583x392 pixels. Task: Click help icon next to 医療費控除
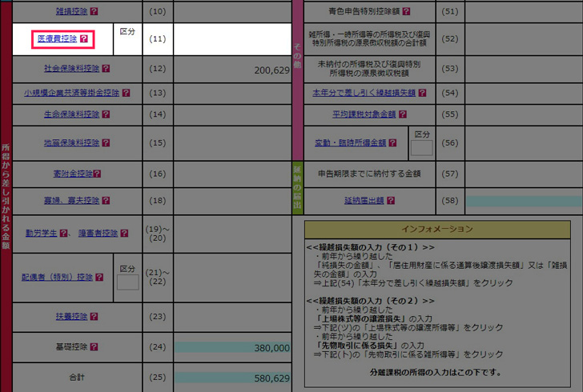(x=84, y=38)
